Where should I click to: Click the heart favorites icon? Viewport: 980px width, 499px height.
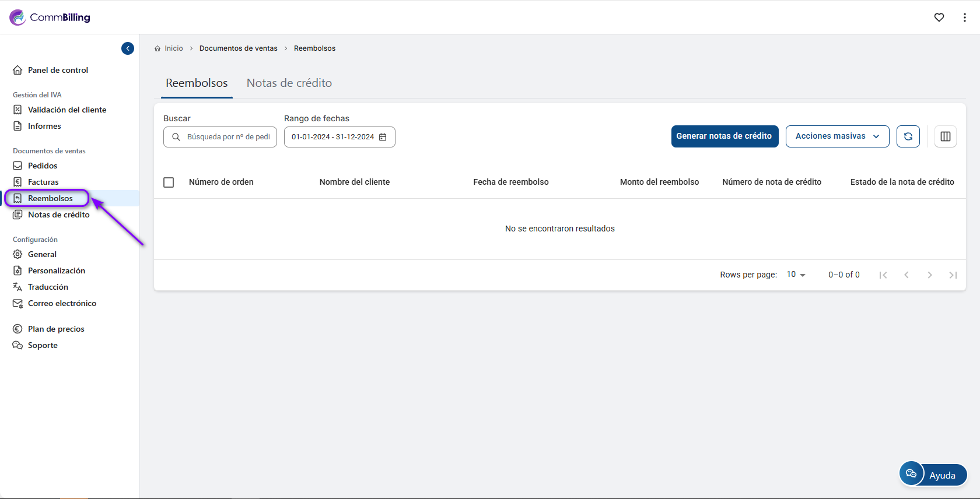(x=939, y=17)
